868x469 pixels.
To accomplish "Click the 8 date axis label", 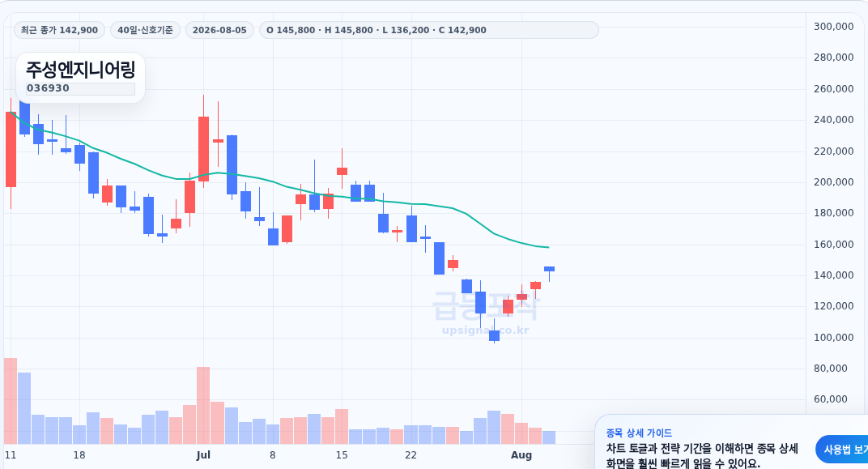I will tap(272, 455).
